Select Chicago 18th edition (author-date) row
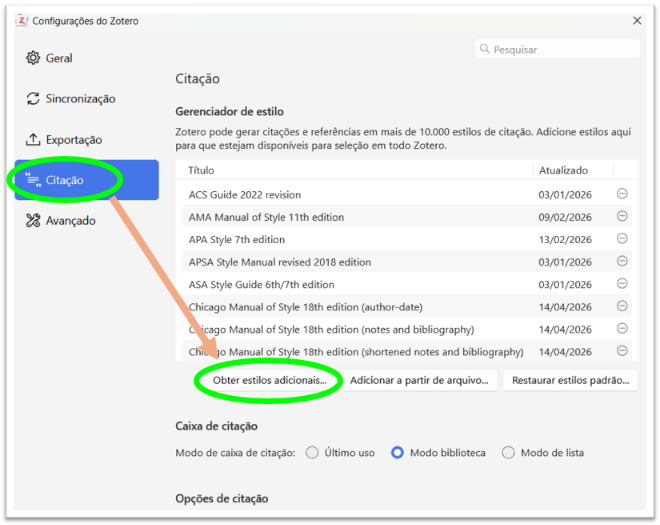Screen dimensions: 660x525 point(407,307)
